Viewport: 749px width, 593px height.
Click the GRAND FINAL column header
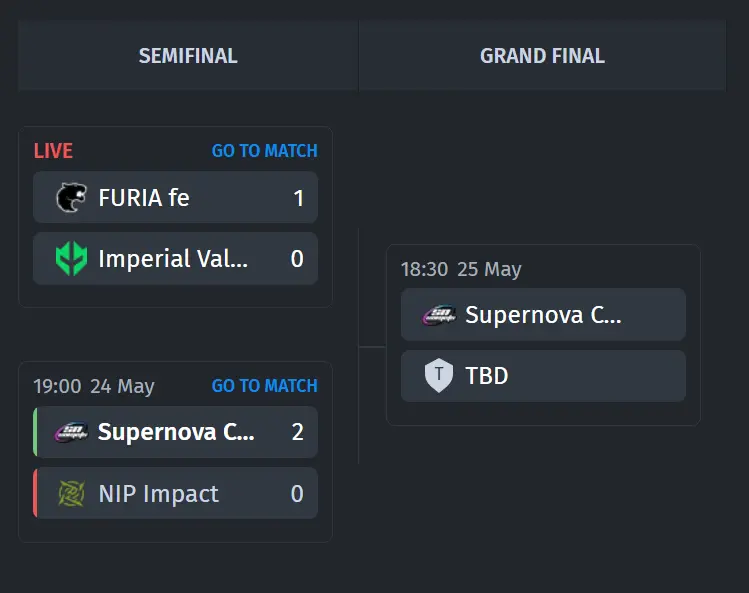coord(542,56)
